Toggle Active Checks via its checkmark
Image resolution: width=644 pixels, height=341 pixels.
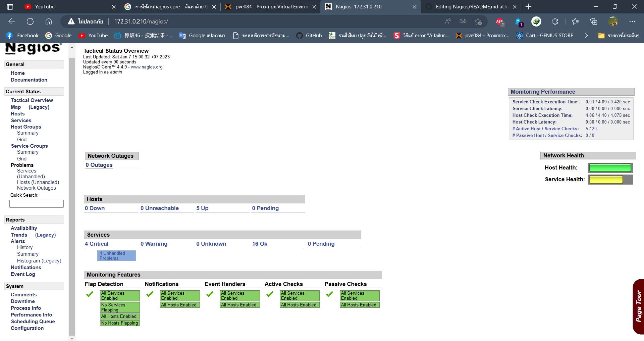point(270,294)
